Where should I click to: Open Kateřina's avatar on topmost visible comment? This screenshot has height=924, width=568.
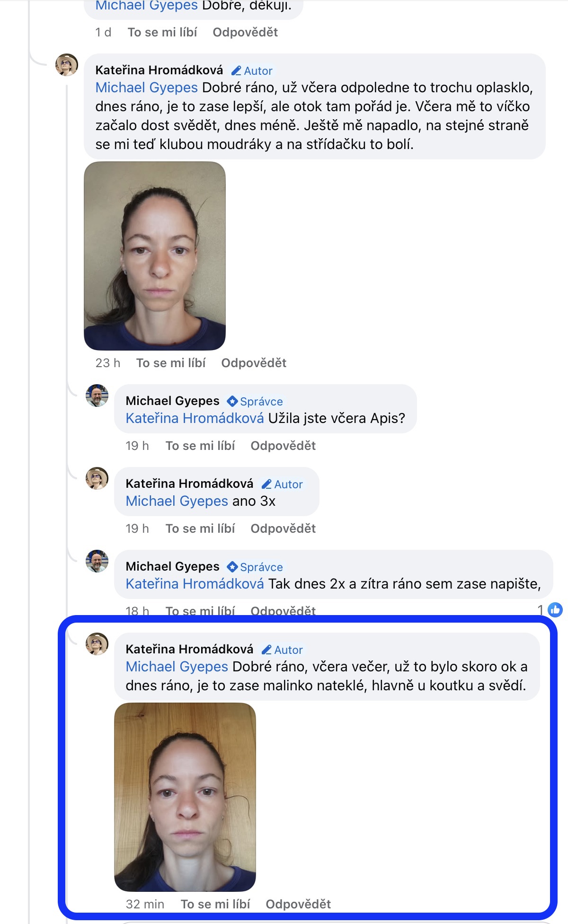pos(67,65)
